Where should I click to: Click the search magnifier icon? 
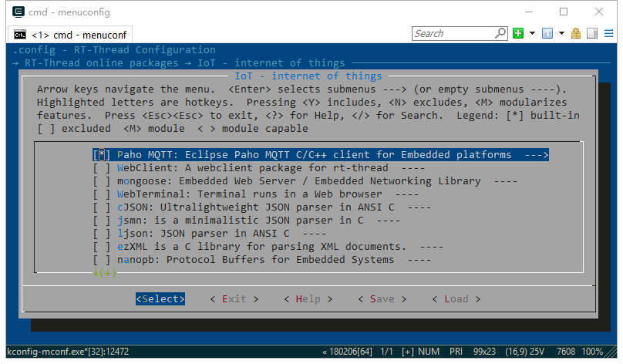click(x=500, y=33)
